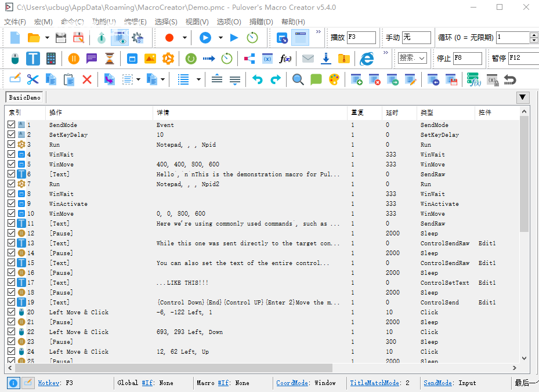Screen dimensions: 539x392
Task: Open the Message box command icon
Action: [x=92, y=59]
